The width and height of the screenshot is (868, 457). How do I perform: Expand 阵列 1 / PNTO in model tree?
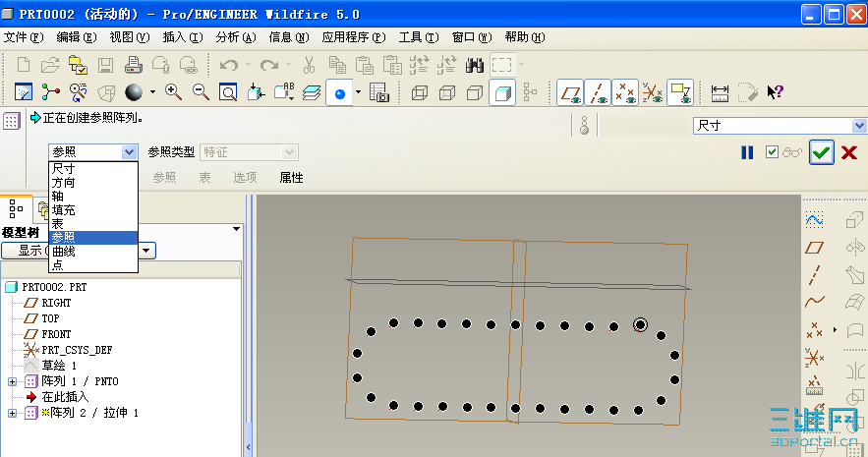(x=12, y=381)
